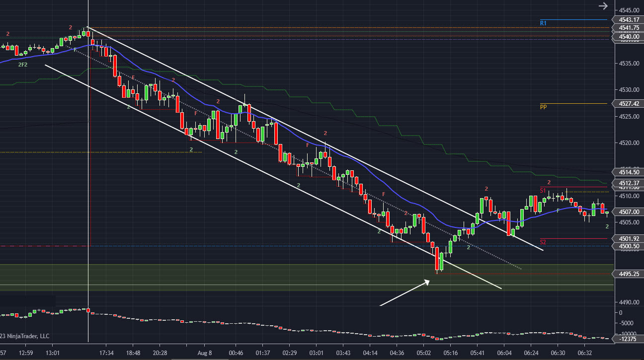Click the 4490.00 price axis label
Viewport: 644px width, 360px height.
[x=629, y=302]
